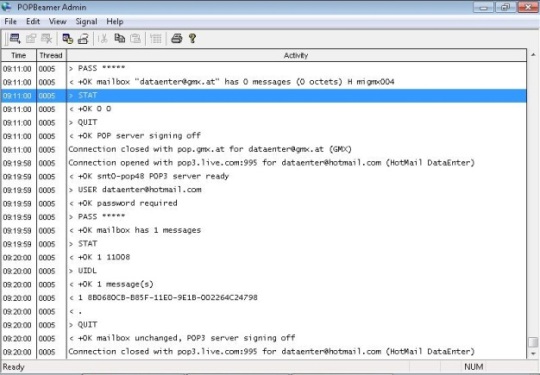
Task: Select row '> USER dataenter@hotmail.com'
Action: (264, 190)
